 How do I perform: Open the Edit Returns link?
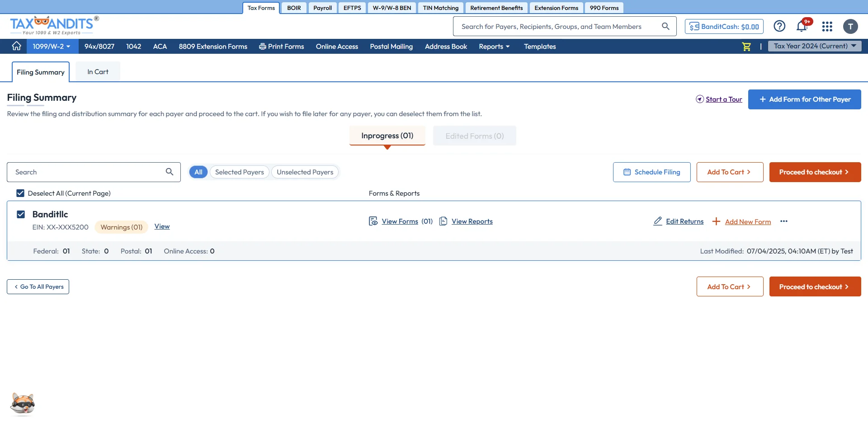coord(684,221)
